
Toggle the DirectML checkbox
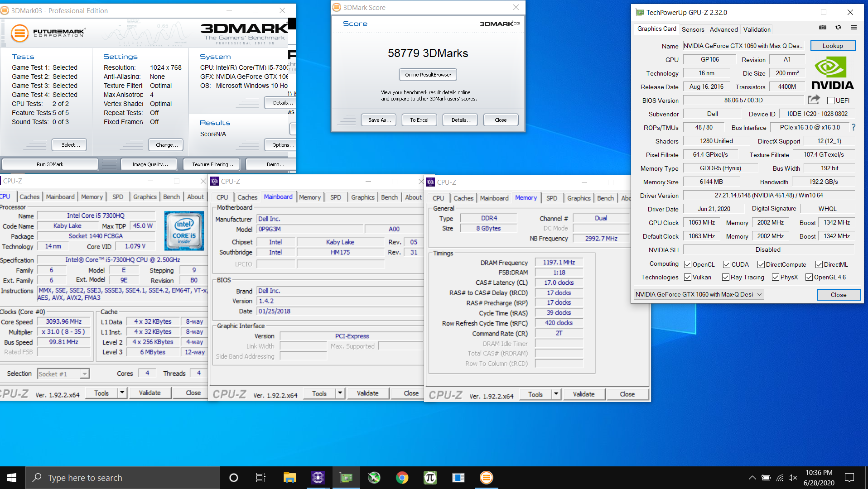(x=819, y=264)
